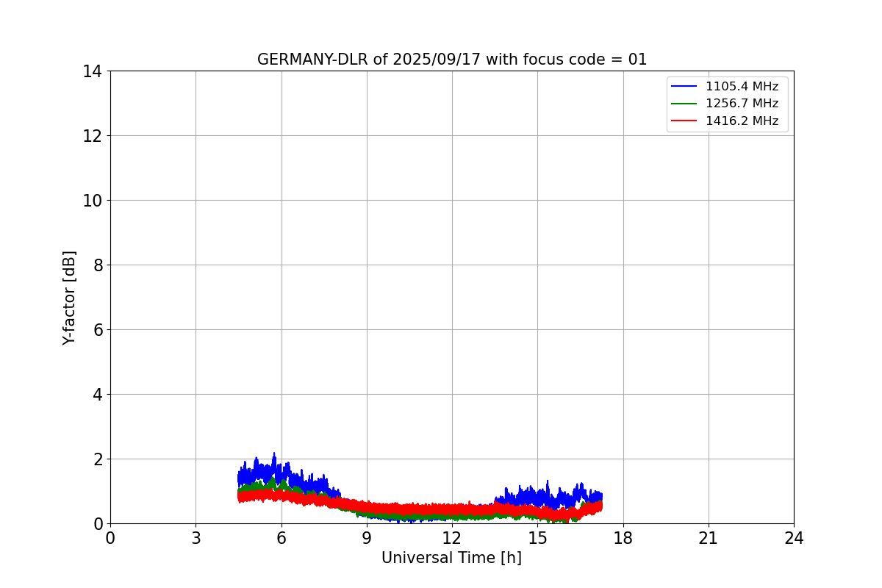Click y-axis tick label 14

pyautogui.click(x=92, y=71)
